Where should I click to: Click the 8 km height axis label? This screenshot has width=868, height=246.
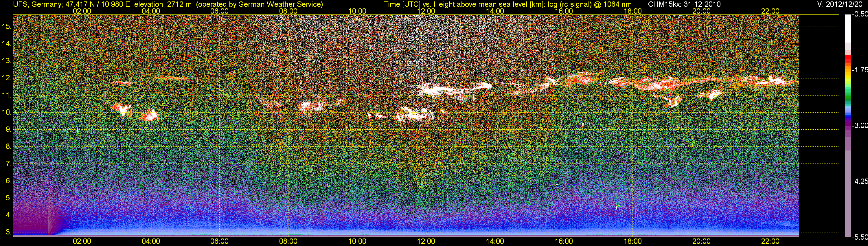pyautogui.click(x=8, y=147)
